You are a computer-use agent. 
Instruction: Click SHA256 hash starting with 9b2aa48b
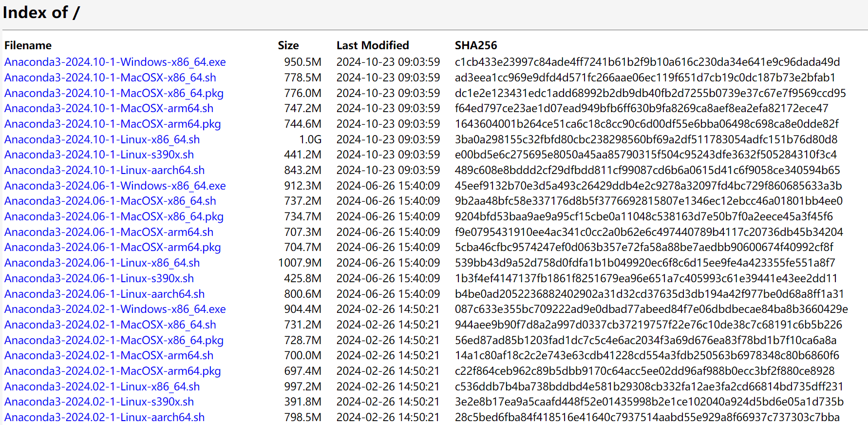point(649,201)
